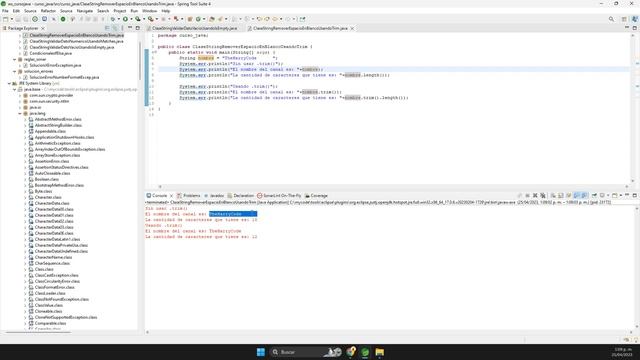Switch to the Javadoc tab
The height and width of the screenshot is (360, 640).
[214, 196]
